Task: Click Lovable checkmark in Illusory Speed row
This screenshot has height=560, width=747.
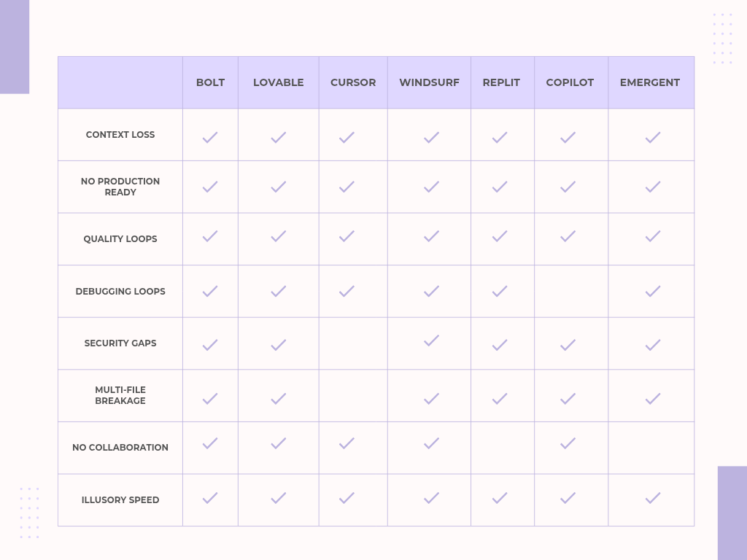Action: 279,498
